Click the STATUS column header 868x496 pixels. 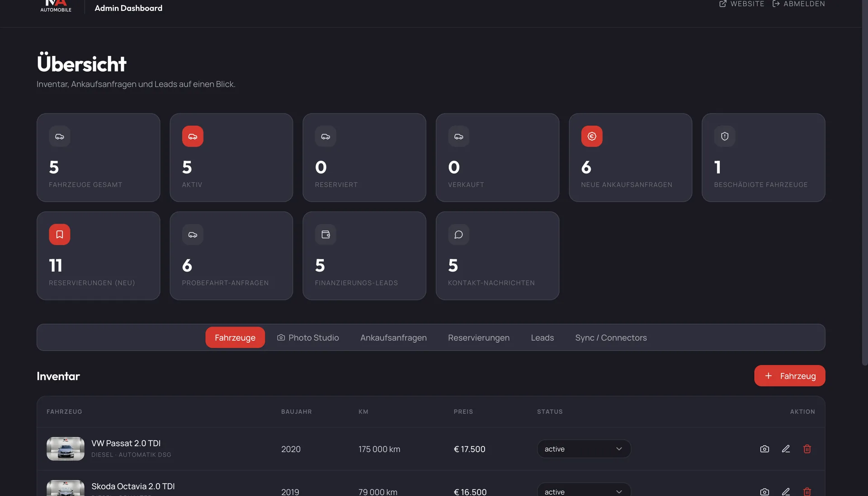tap(550, 412)
